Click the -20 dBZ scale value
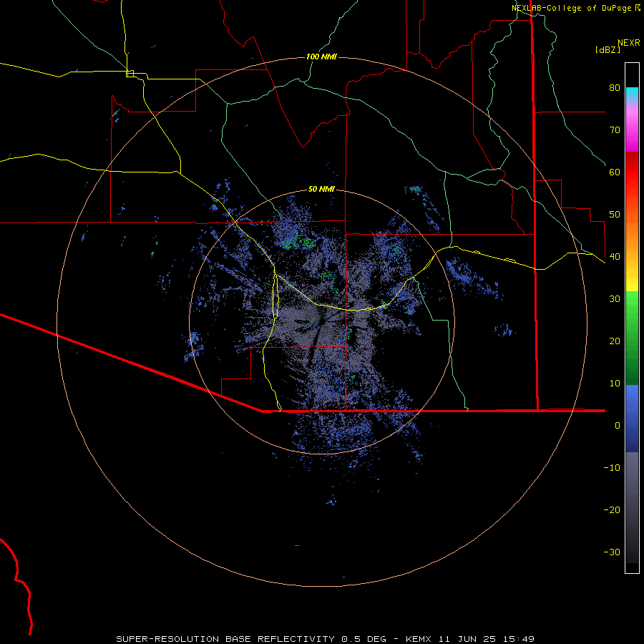644x644 pixels. (x=612, y=509)
